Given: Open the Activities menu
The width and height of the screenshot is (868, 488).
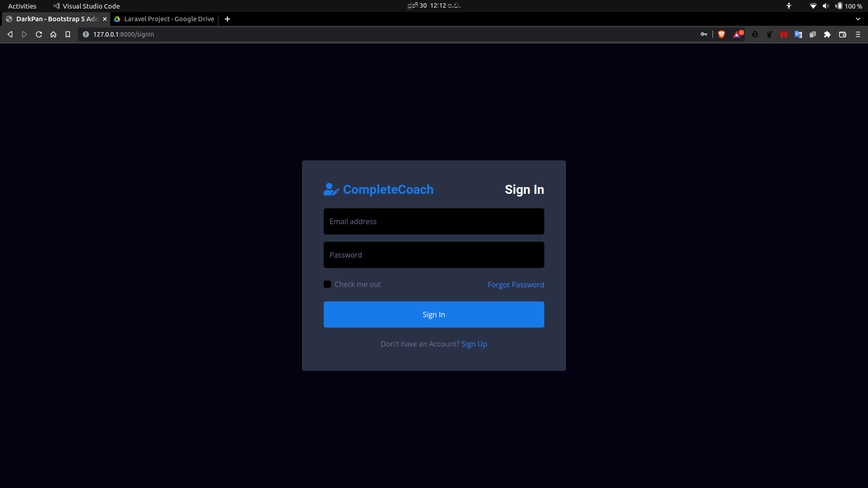Looking at the screenshot, I should tap(22, 6).
